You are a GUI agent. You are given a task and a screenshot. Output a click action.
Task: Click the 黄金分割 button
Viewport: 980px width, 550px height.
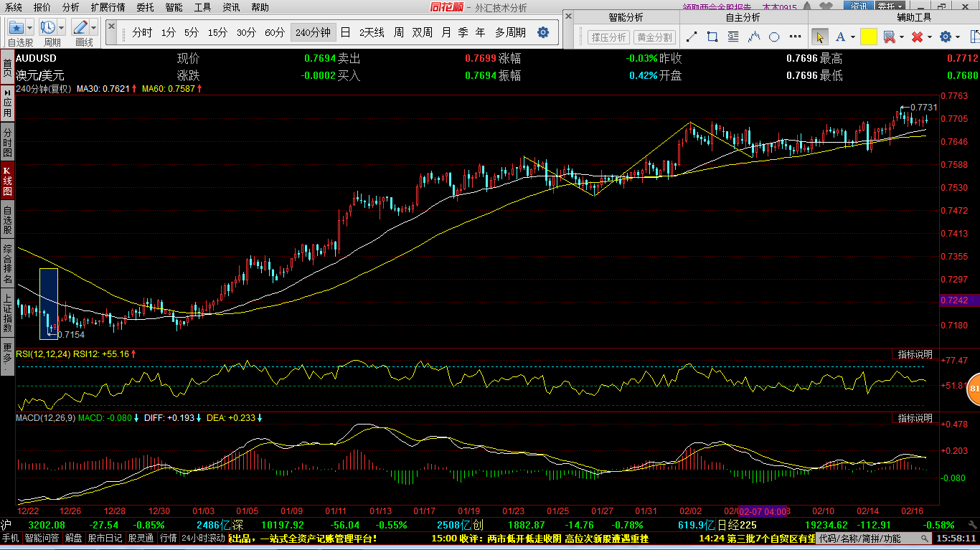pos(654,37)
